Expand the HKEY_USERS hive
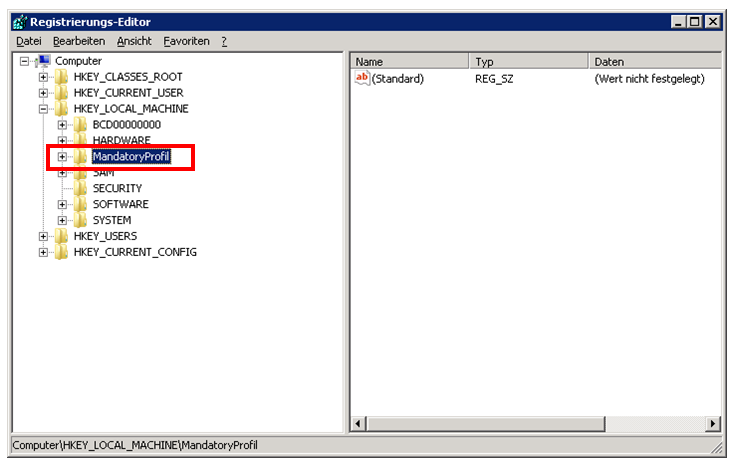The image size is (738, 470). click(x=43, y=236)
